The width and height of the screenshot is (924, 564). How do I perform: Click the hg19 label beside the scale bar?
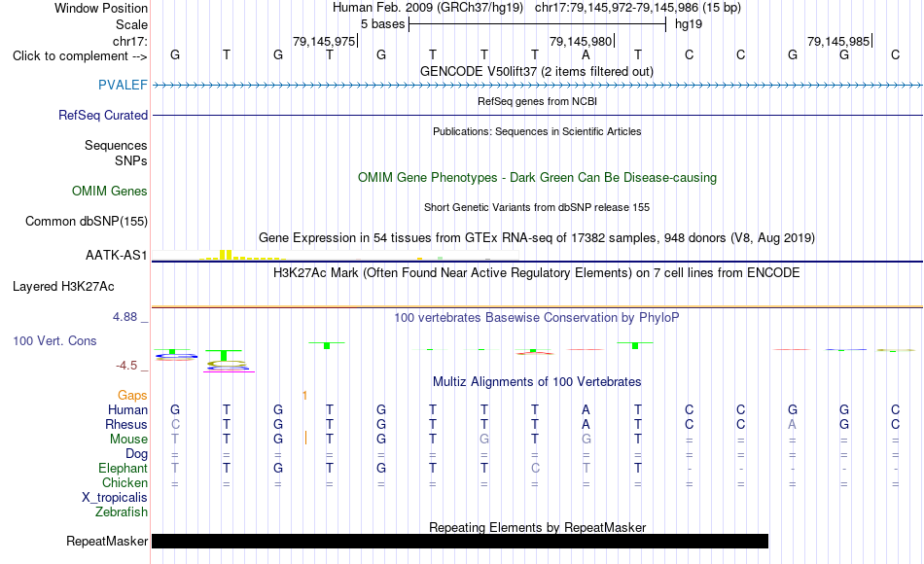pyautogui.click(x=689, y=24)
